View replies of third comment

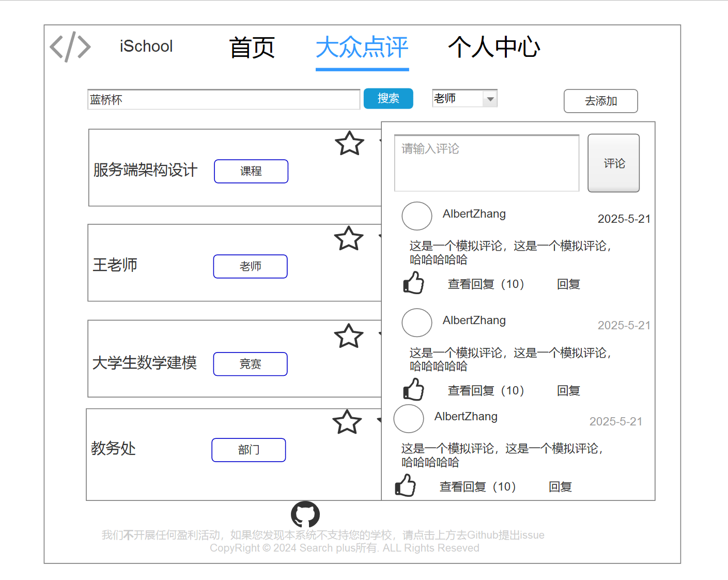click(x=478, y=487)
